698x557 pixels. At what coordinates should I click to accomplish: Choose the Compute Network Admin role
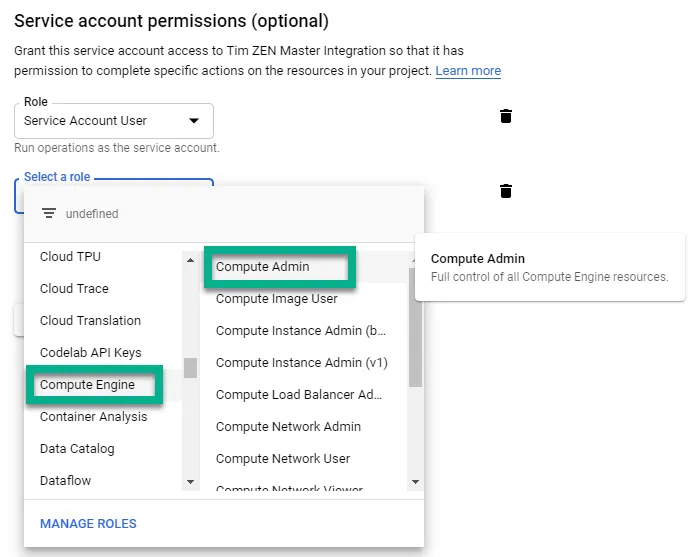pos(304,427)
